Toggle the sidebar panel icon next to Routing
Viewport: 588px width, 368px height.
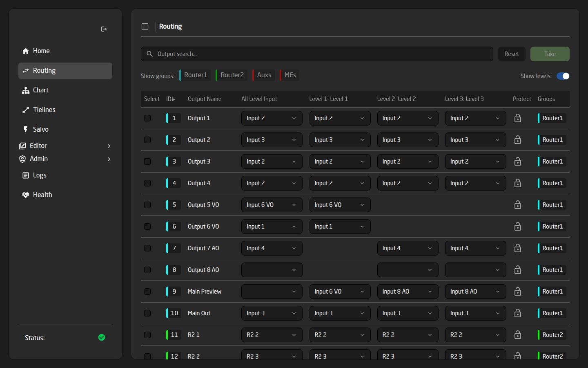[145, 27]
